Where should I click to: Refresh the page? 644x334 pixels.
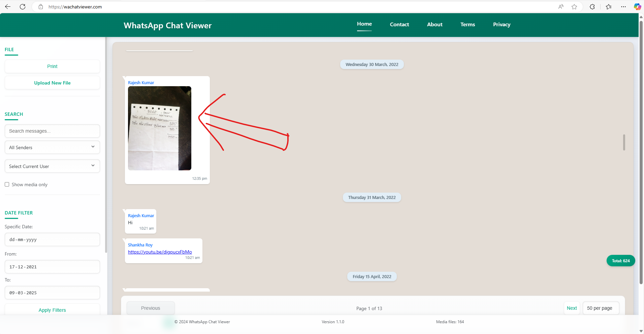pyautogui.click(x=23, y=6)
